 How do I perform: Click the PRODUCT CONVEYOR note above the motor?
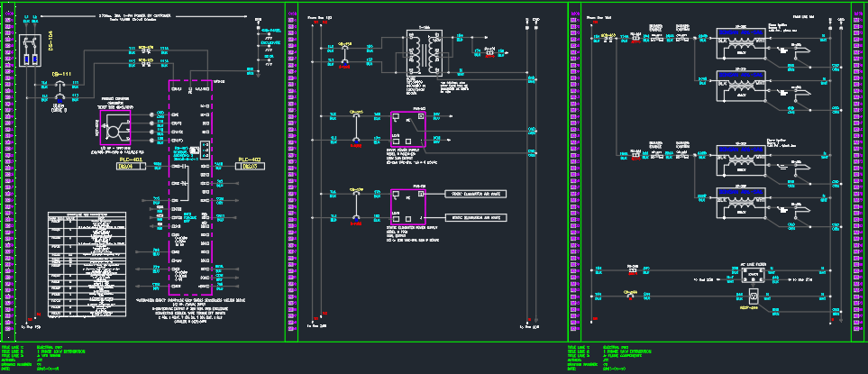[115, 103]
